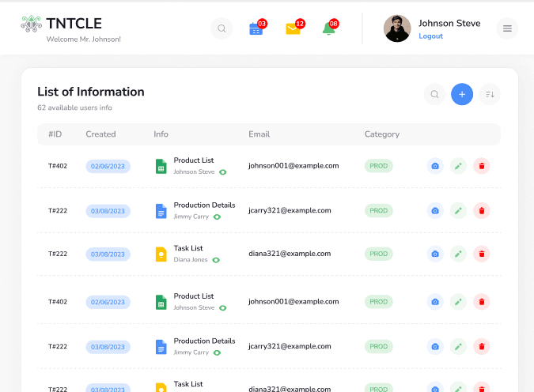Click camera icon for johnson001@example.com first row
This screenshot has width=534, height=392.
434,166
